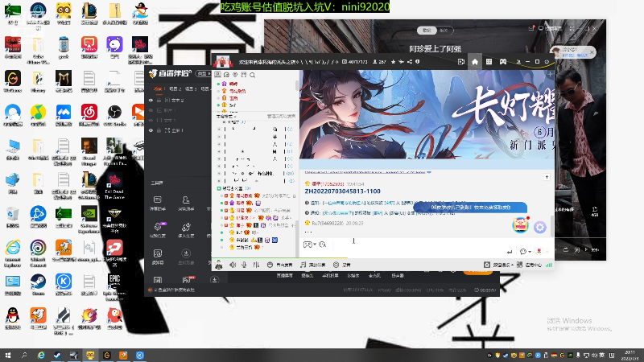Click the gift box mascot icon in chat
This screenshot has width=644, height=362.
coord(520,225)
